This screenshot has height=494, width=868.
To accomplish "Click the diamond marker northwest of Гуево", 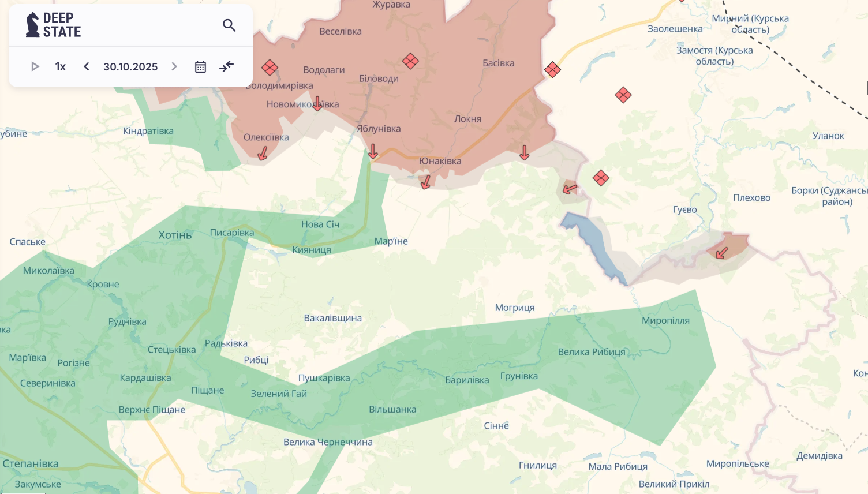I will [x=601, y=178].
